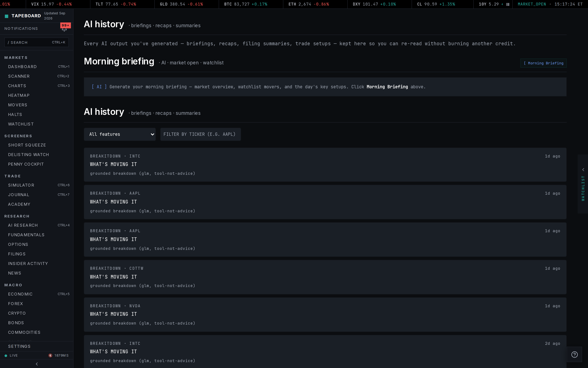588x368 pixels.
Task: View Insider Activity
Action: [x=37, y=264]
